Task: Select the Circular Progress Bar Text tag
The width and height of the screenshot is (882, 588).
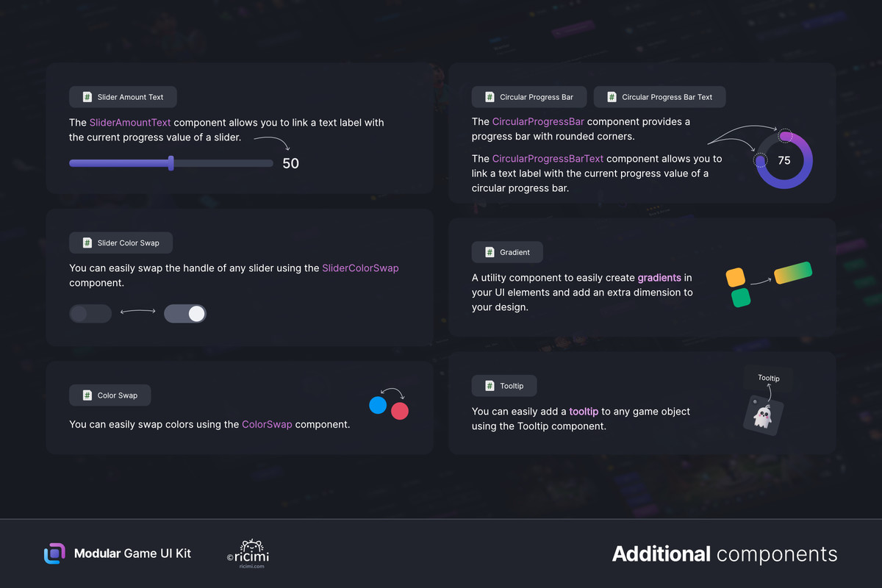Action: (659, 97)
